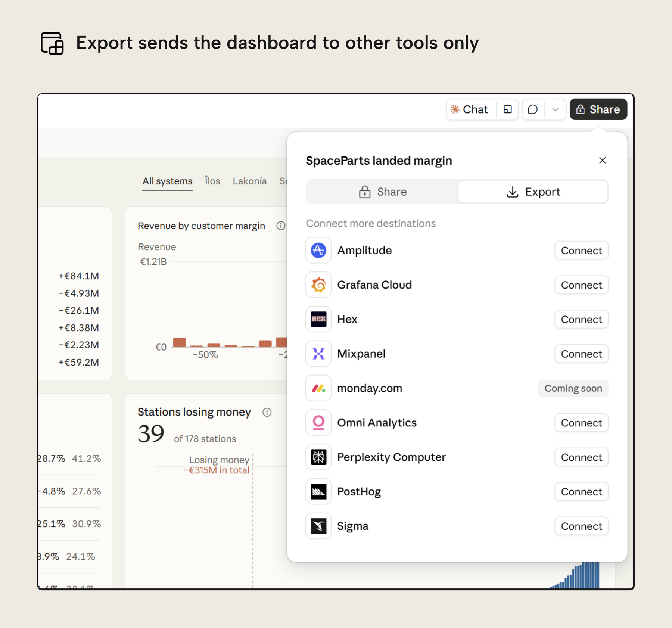Connect the Hex destination

(581, 319)
